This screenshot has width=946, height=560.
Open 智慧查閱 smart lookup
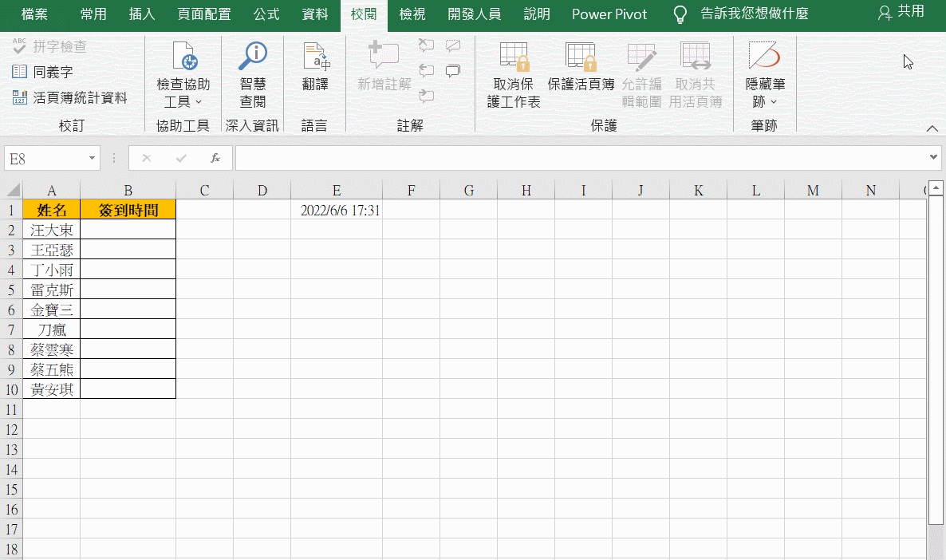tap(252, 75)
